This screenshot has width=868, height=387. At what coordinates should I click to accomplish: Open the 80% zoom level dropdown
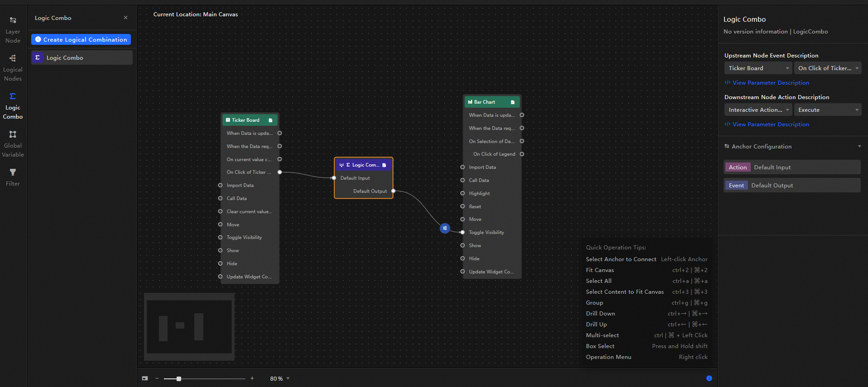[280, 378]
